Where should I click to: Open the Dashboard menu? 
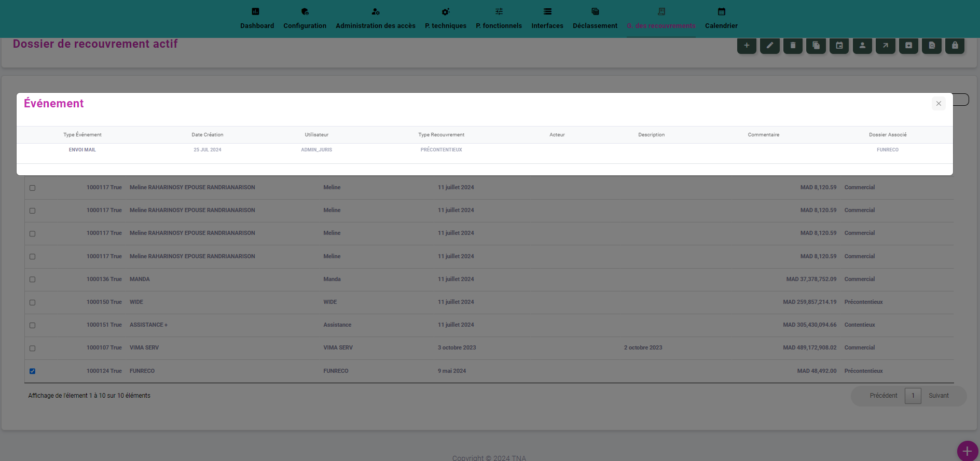(257, 19)
